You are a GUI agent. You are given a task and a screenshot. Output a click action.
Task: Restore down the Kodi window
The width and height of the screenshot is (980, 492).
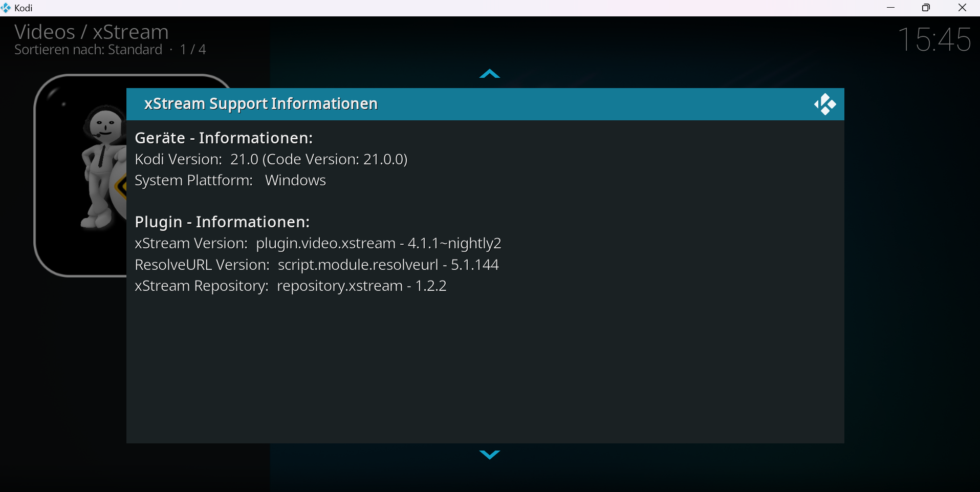926,8
